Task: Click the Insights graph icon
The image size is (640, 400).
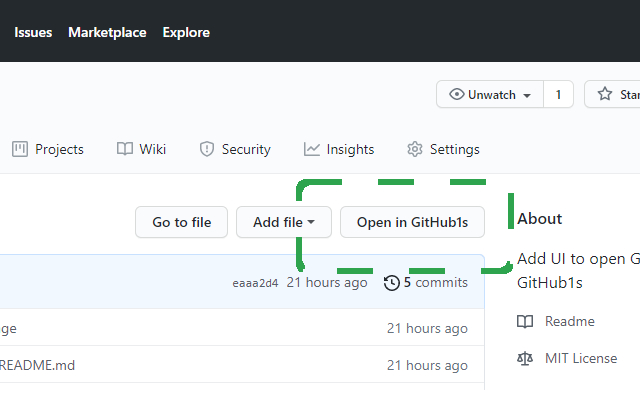Action: tap(312, 149)
